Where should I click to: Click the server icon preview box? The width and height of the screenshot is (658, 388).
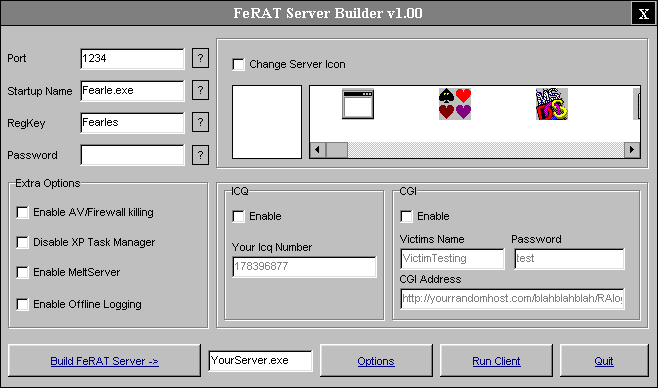[x=267, y=122]
